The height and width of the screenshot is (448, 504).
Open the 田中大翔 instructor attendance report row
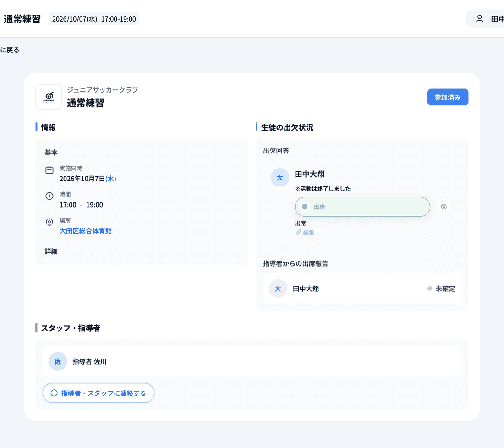(x=362, y=289)
